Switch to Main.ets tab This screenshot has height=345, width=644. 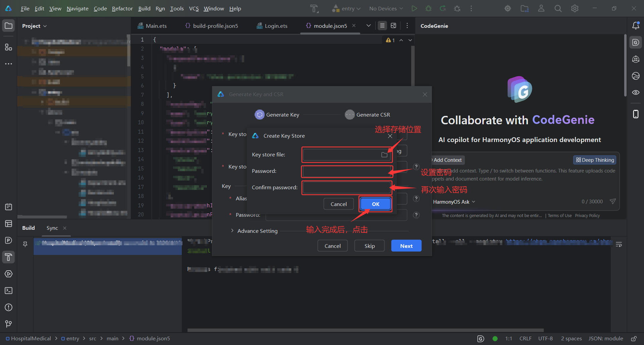click(x=152, y=26)
